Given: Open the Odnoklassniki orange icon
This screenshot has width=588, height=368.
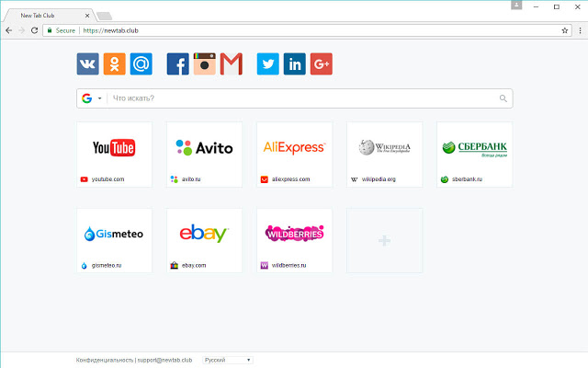Looking at the screenshot, I should 114,63.
